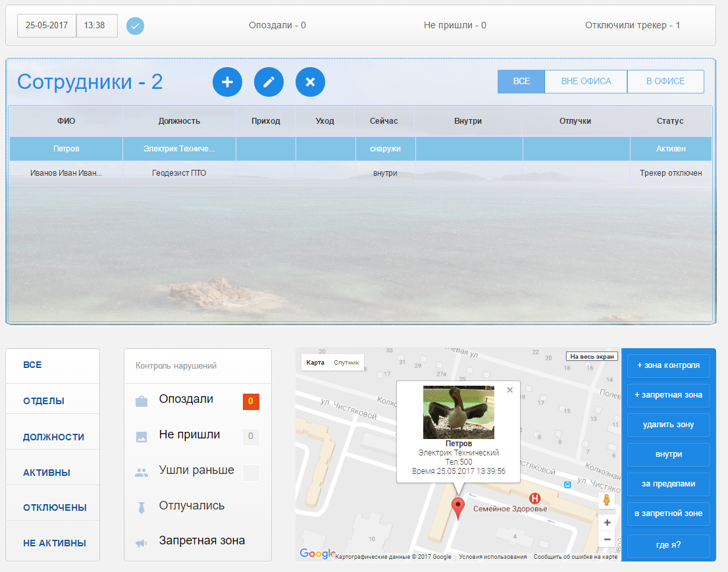Screen dimensions: 728x572
Task: Click the pencil edit-employee icon
Action: click(269, 82)
